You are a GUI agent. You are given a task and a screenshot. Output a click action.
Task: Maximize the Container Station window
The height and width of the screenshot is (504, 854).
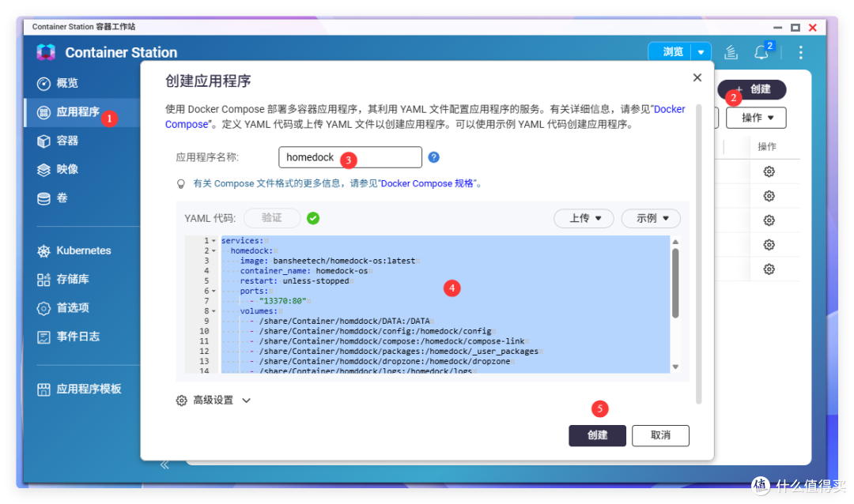point(795,27)
